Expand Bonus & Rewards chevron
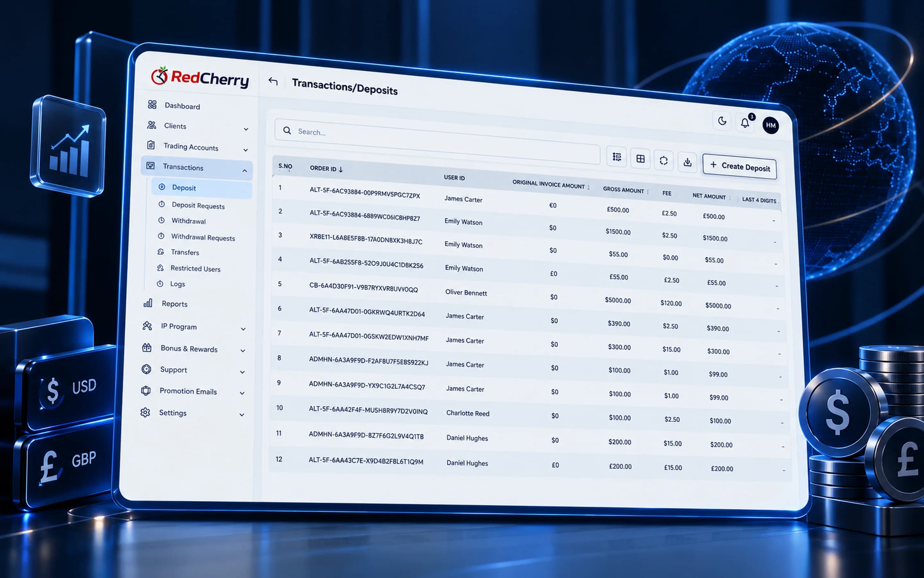Viewport: 924px width, 578px height. (243, 351)
